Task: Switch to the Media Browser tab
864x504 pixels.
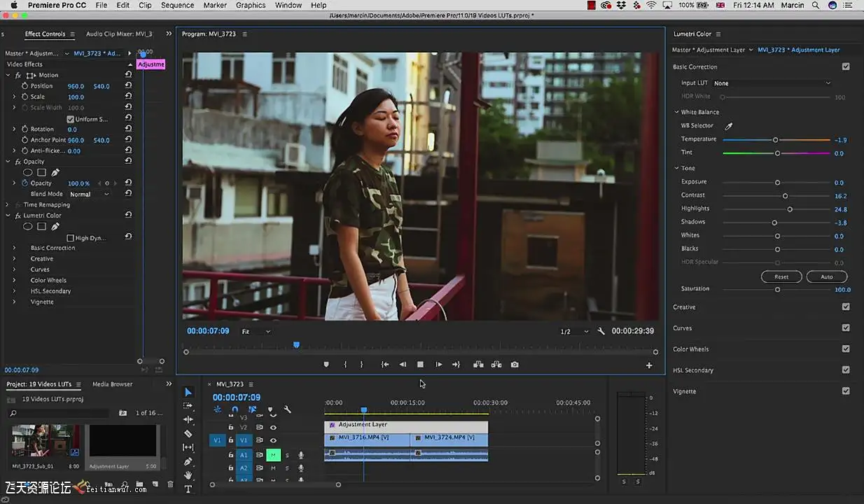Action: click(x=112, y=384)
